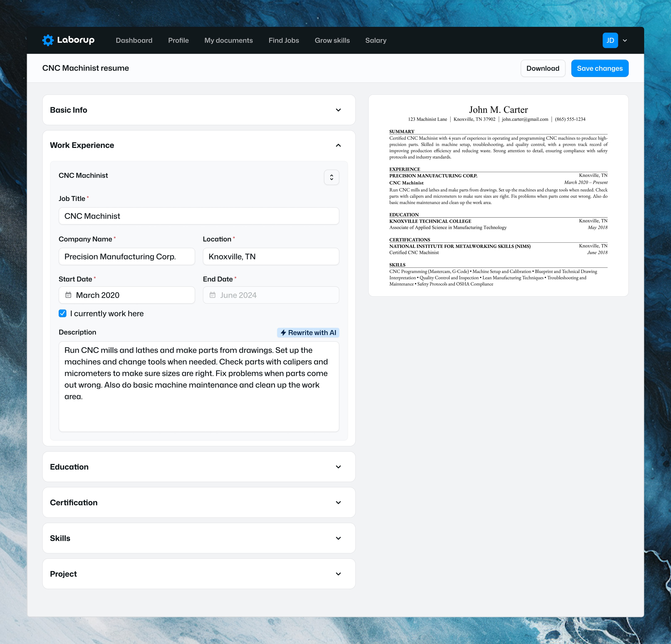The height and width of the screenshot is (644, 671).
Task: Expand the account dropdown chevron beside JD
Action: tap(625, 40)
